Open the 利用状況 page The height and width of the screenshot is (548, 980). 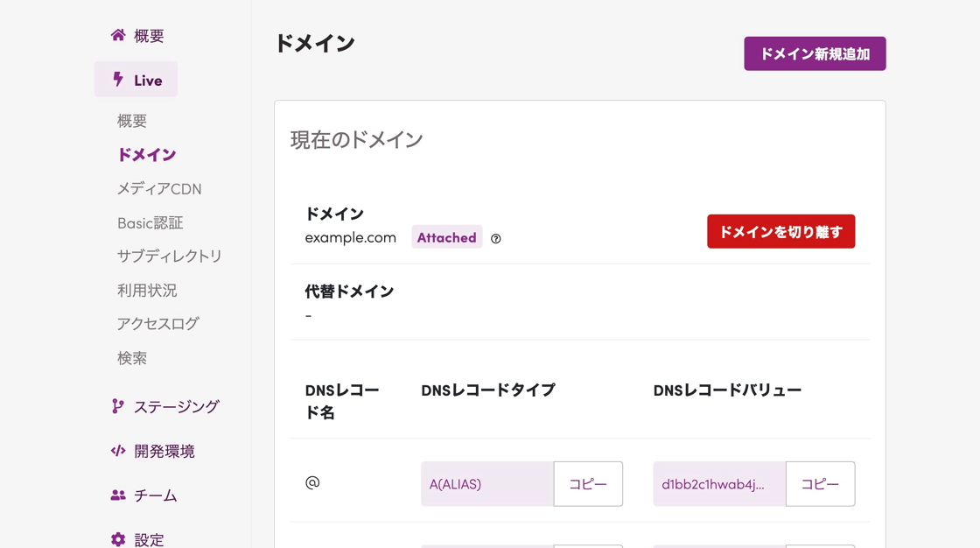click(x=147, y=291)
